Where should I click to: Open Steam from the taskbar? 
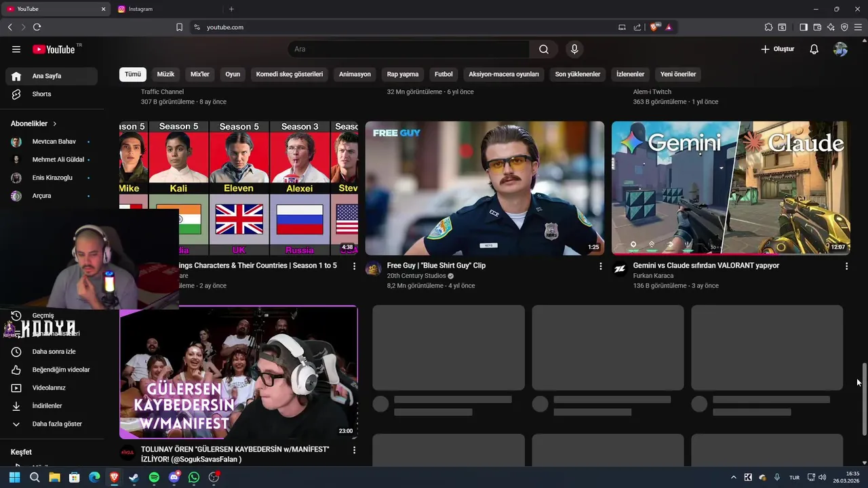coord(134,477)
